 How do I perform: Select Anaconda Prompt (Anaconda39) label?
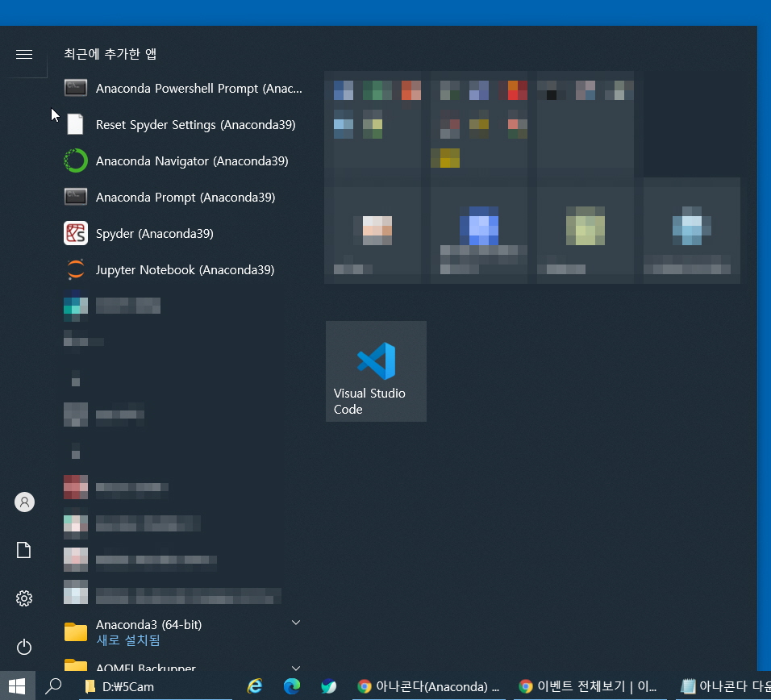pyautogui.click(x=185, y=198)
